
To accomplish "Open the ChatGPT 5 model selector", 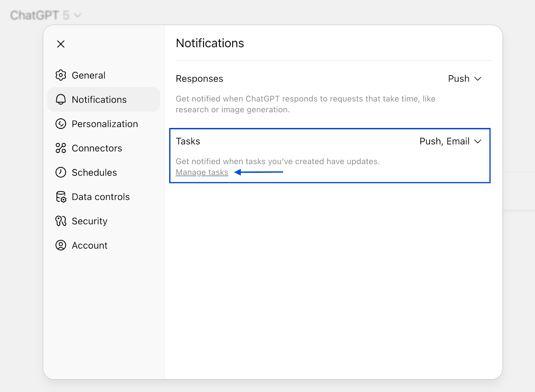I will (46, 15).
